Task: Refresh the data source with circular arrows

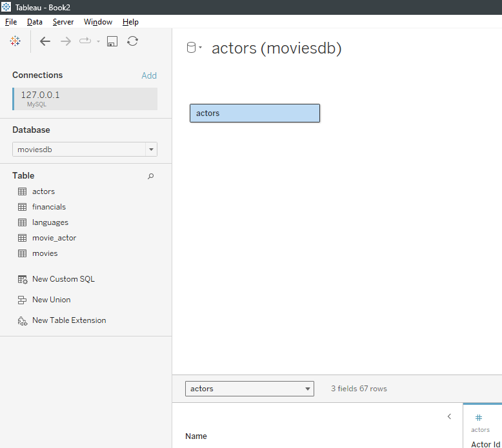Action: point(132,41)
